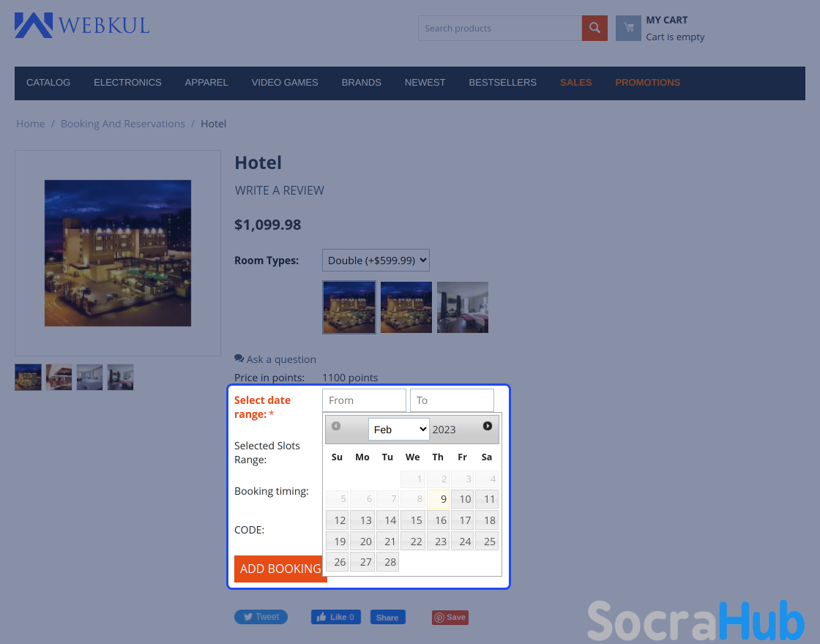Pick February 14 in the calendar
Image resolution: width=820 pixels, height=644 pixels.
pos(387,520)
